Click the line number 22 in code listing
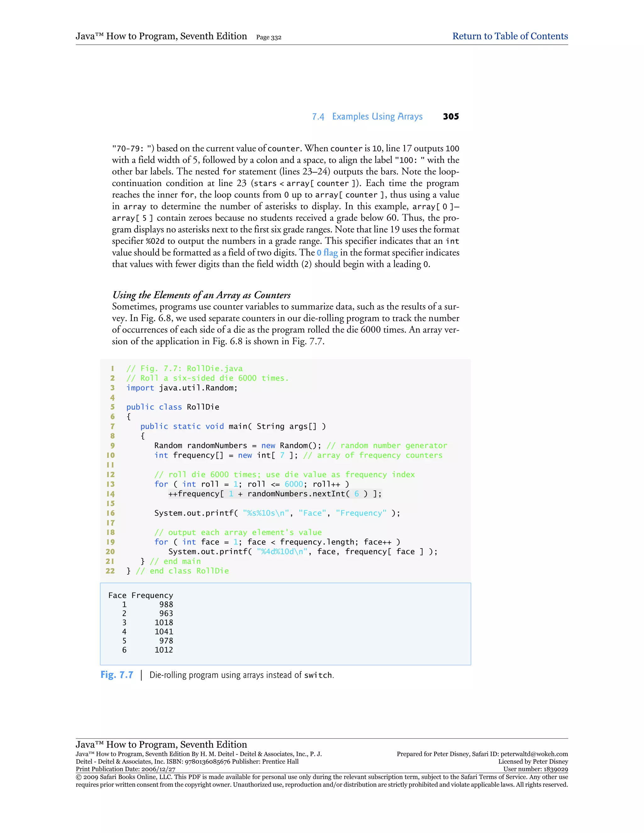The height and width of the screenshot is (833, 644). click(110, 571)
